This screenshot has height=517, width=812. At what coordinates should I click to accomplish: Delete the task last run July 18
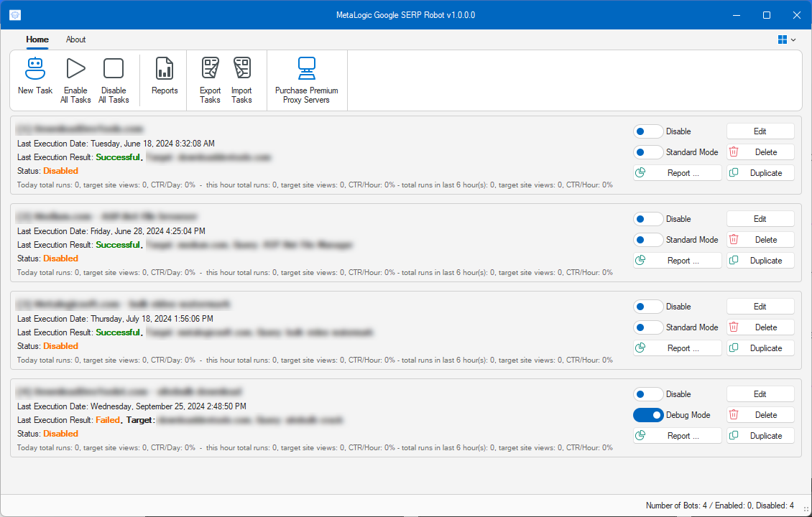(760, 327)
